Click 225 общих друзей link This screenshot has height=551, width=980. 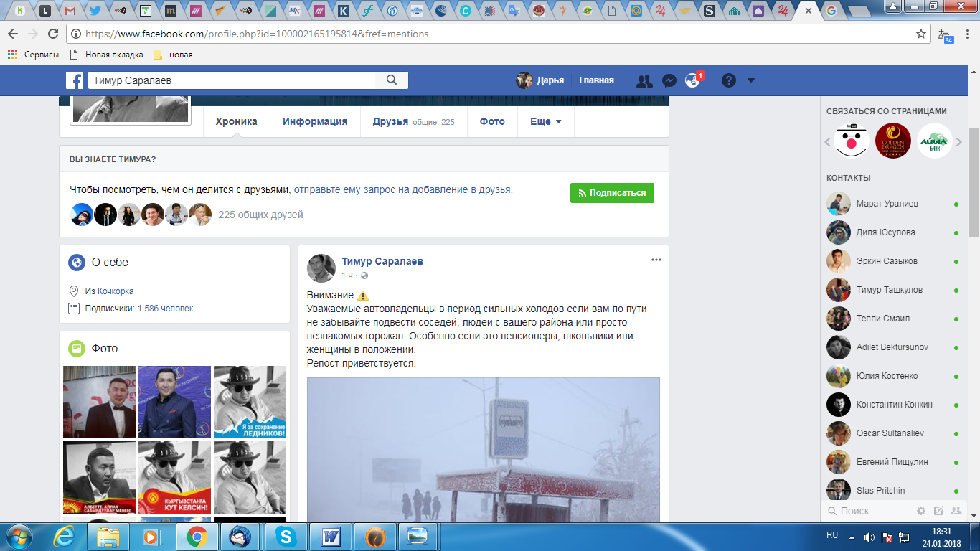[x=260, y=215]
